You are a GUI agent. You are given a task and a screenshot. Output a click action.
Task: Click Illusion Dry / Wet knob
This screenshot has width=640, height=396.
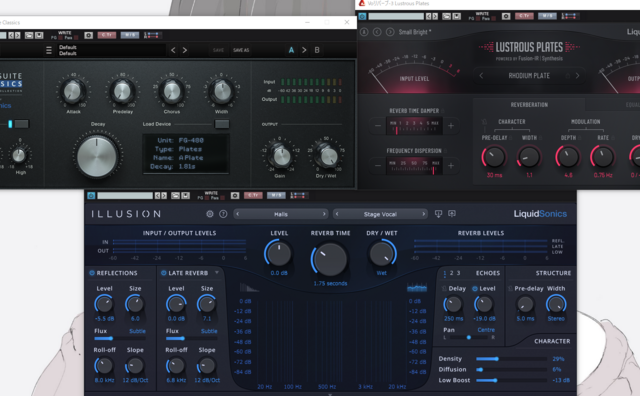point(381,254)
